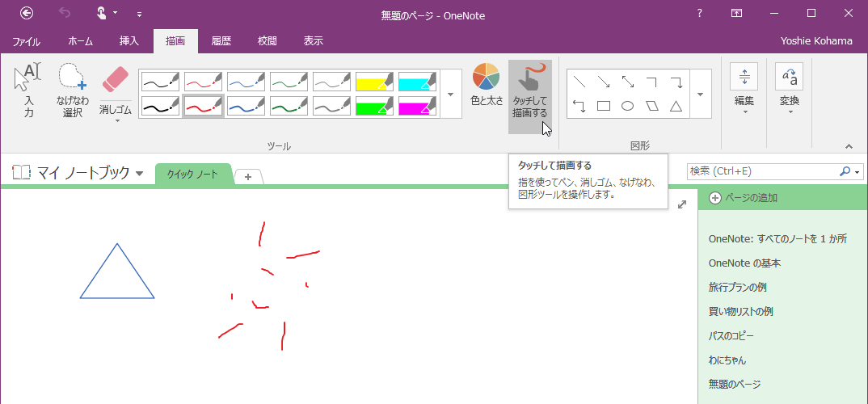Toggle タッチして描画する touch drawing

(530, 97)
